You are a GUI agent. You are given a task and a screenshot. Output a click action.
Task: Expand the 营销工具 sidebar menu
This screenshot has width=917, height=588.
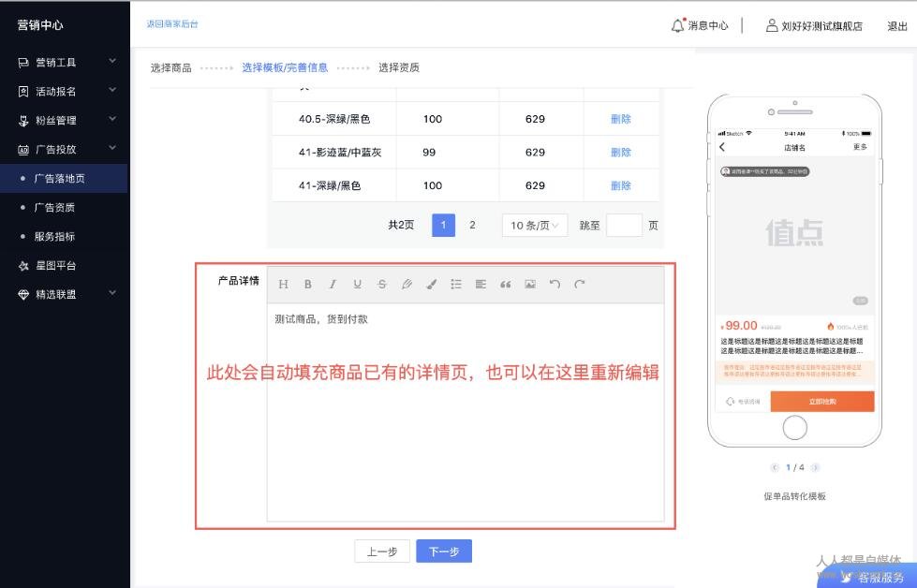pyautogui.click(x=66, y=63)
